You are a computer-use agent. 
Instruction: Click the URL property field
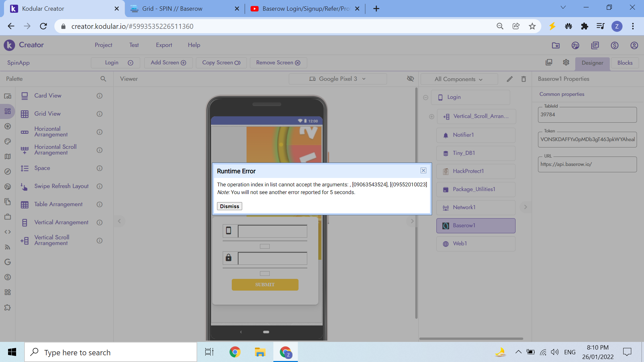tap(587, 164)
